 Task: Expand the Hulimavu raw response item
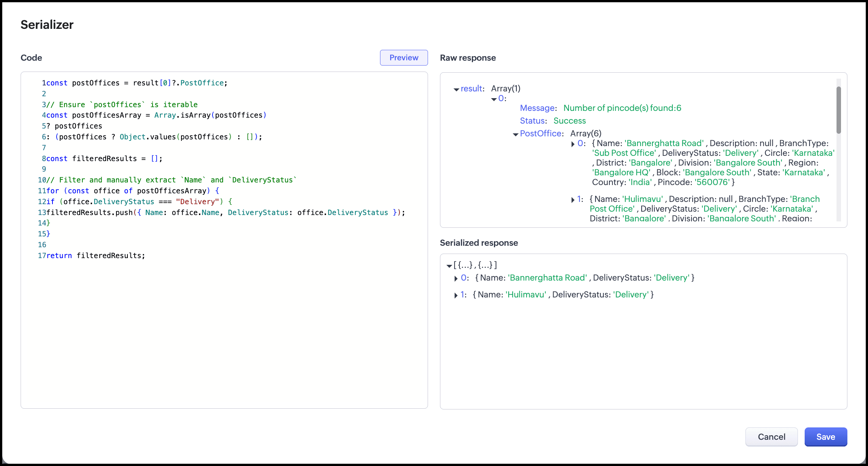[573, 200]
